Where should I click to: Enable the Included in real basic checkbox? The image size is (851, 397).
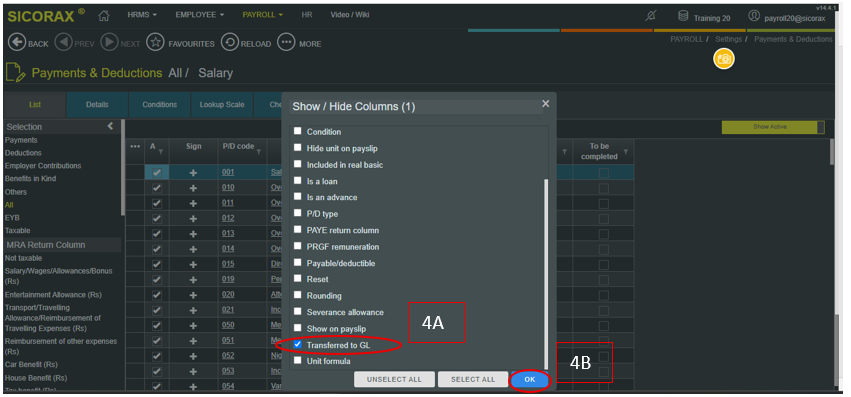[297, 164]
